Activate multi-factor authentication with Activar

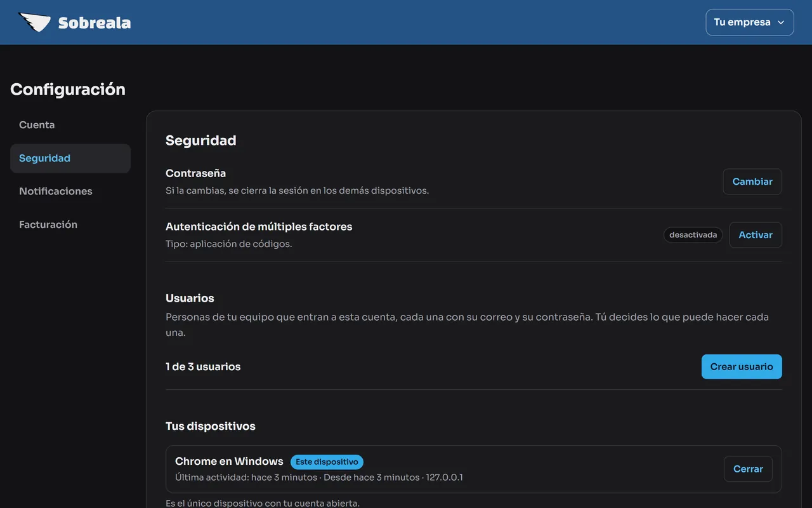756,235
